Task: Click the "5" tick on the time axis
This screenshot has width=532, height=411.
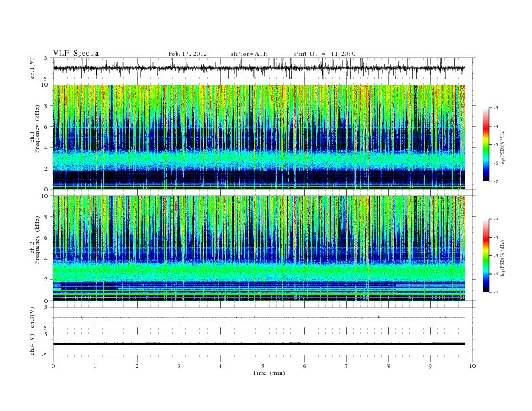Action: pos(263,366)
